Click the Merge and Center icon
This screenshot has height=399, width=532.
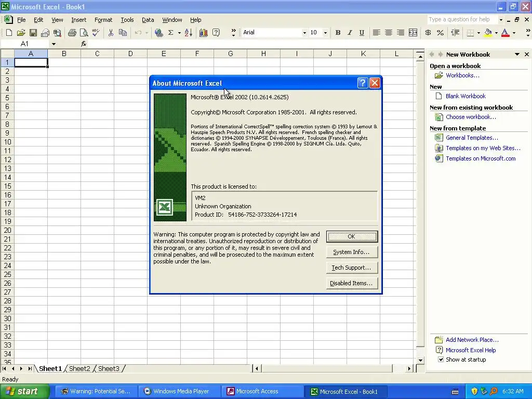coord(413,33)
